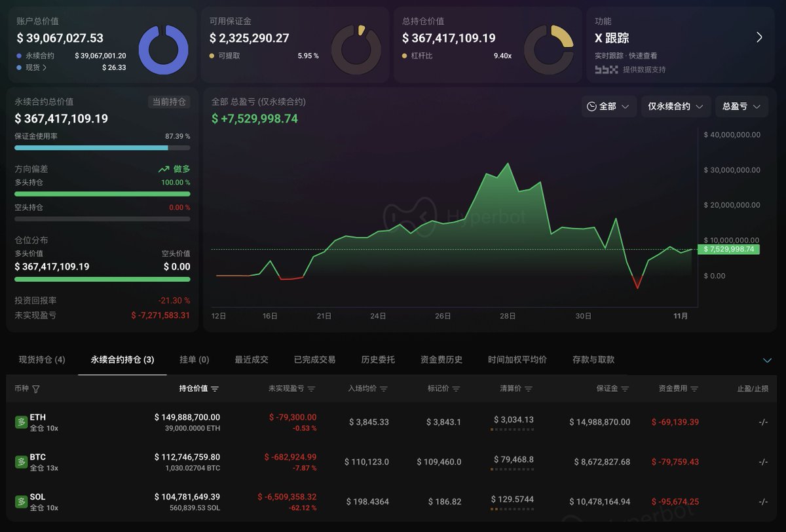
Task: Sort by 未实现盈亏 column icon
Action: (x=311, y=389)
